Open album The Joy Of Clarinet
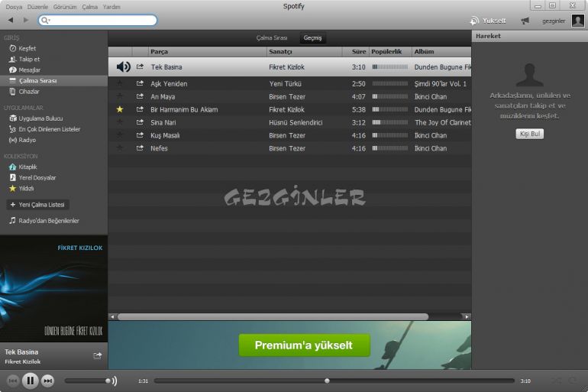Image resolution: width=588 pixels, height=392 pixels. pos(442,123)
